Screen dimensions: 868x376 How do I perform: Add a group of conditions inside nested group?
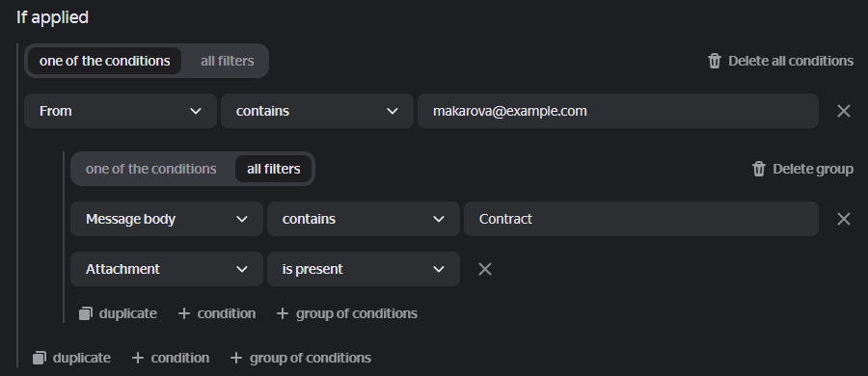[346, 313]
